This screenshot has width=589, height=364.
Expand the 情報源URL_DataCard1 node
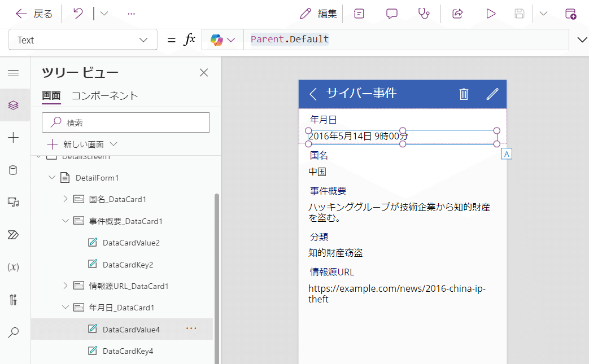point(66,286)
